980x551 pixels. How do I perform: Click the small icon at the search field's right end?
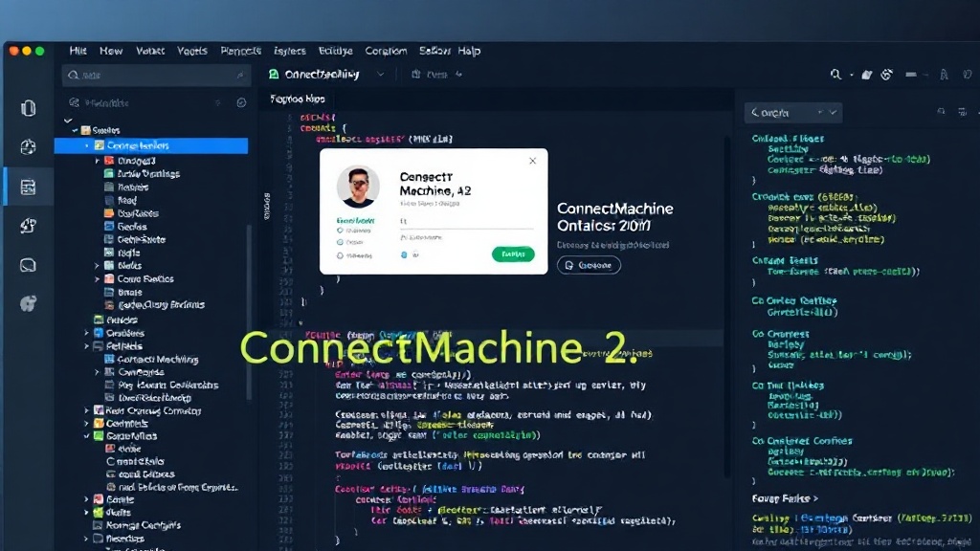click(x=240, y=75)
